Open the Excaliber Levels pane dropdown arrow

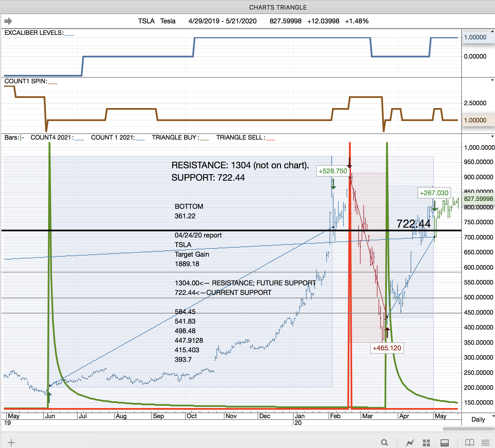[x=492, y=32]
